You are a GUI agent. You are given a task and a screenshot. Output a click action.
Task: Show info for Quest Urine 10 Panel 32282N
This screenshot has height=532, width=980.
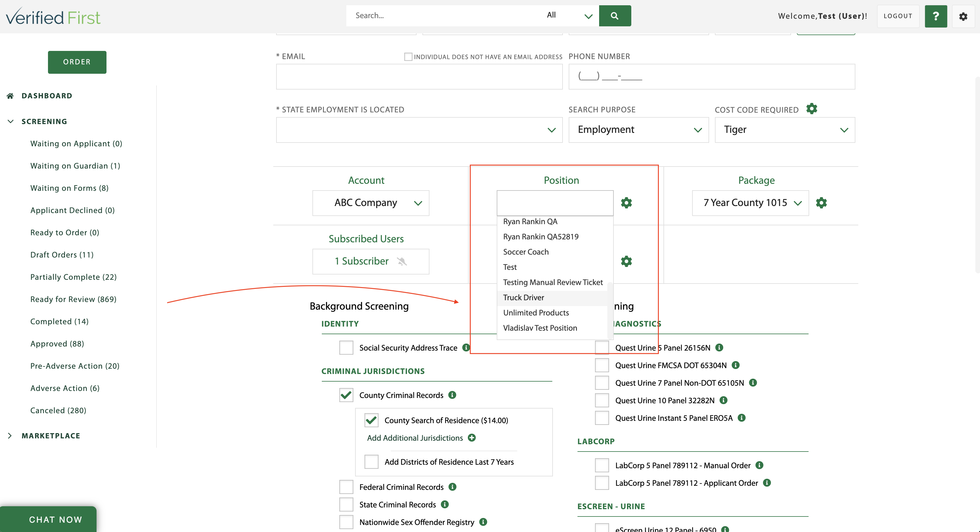[723, 400]
